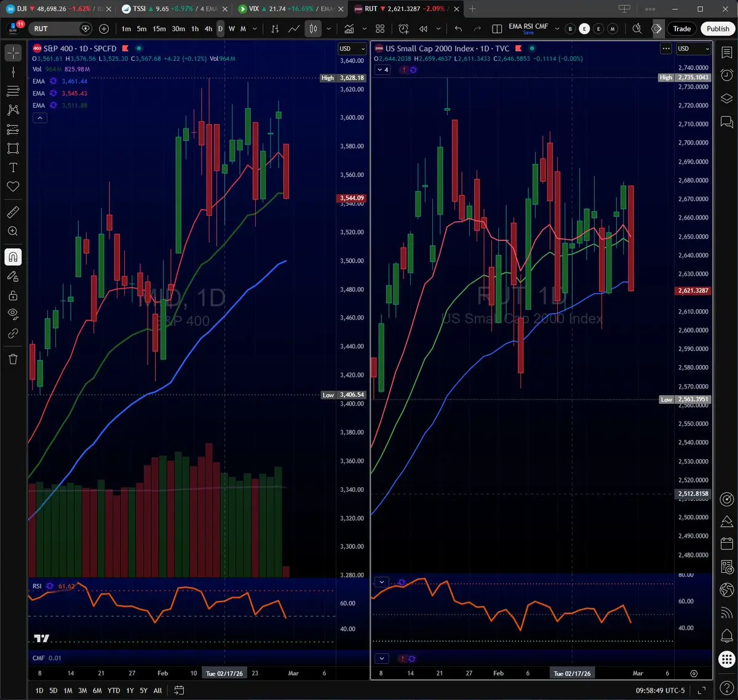Open the drawing sync link tool
The width and height of the screenshot is (738, 700).
(13, 333)
